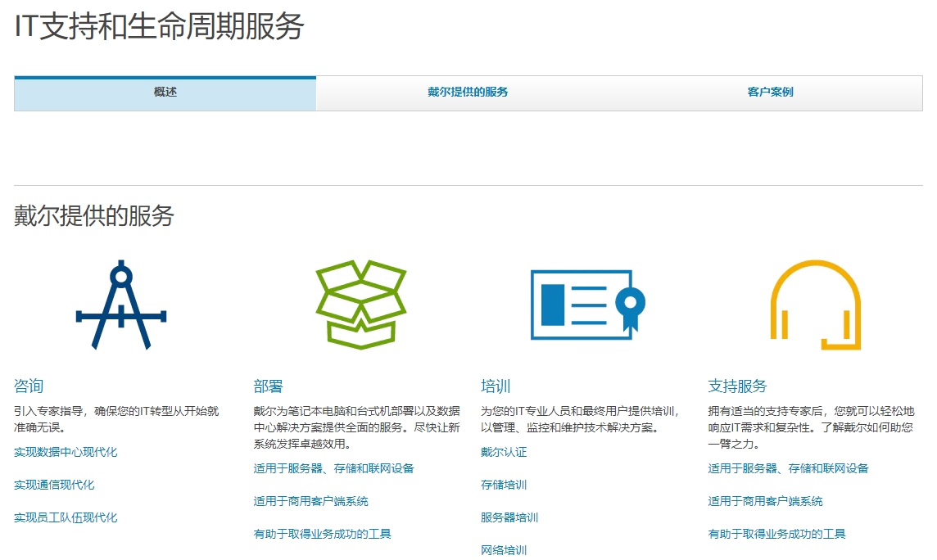Click 适用于服务器、存储和联网设备 under 部署
This screenshot has width=937, height=560.
(333, 468)
